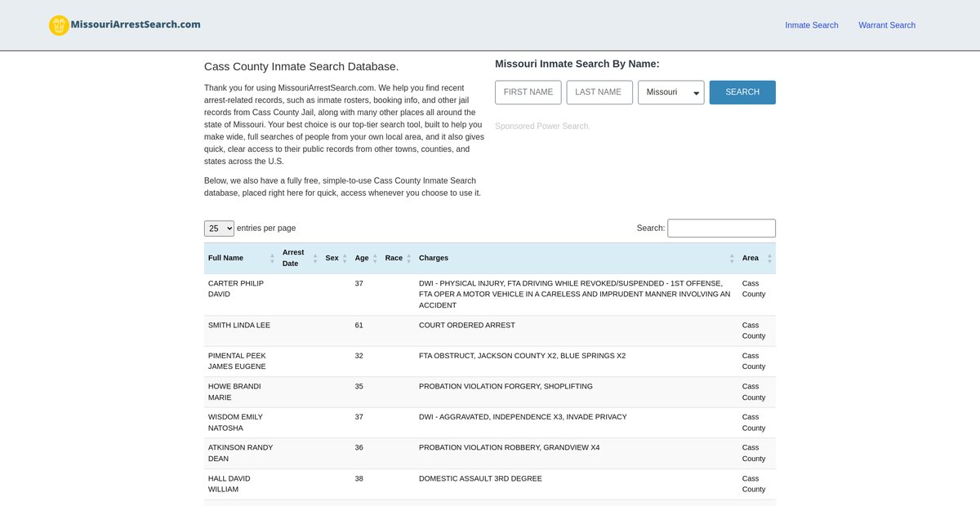Sort by Arrest Date column arrows
The height and width of the screenshot is (506, 980).
[315, 258]
